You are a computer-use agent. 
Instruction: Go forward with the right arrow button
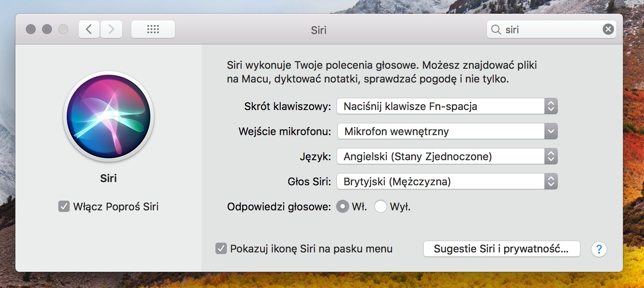[111, 29]
